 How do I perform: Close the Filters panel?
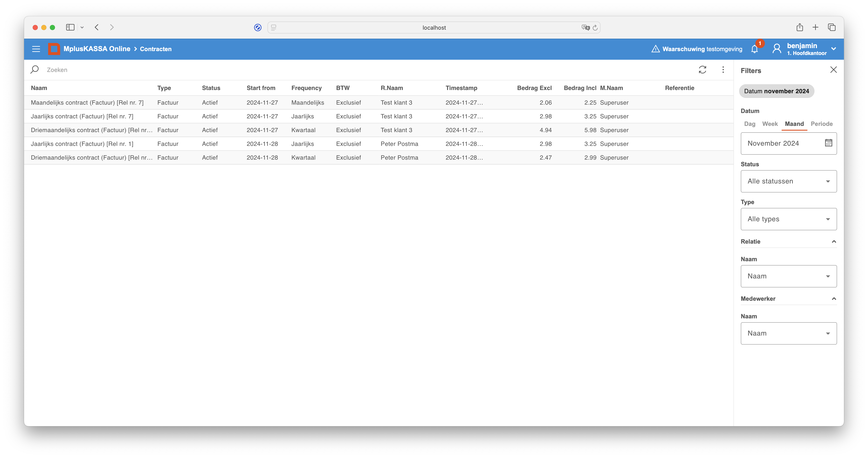click(x=834, y=70)
